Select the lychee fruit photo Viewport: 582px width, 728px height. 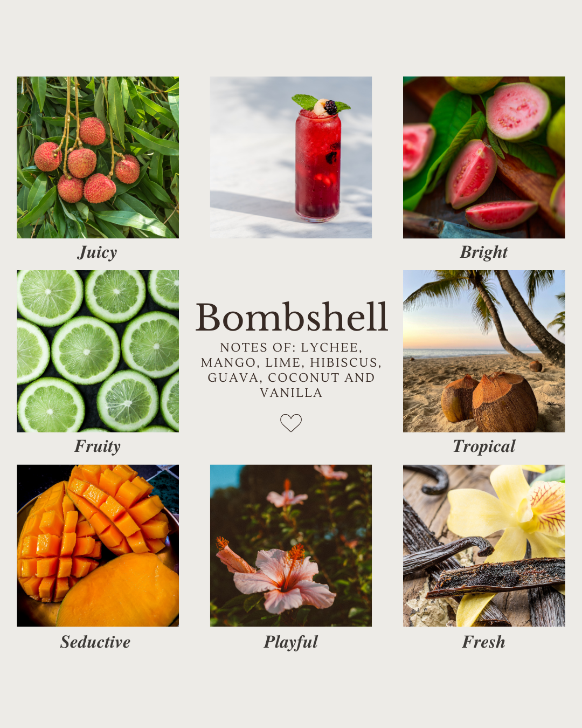(x=98, y=157)
